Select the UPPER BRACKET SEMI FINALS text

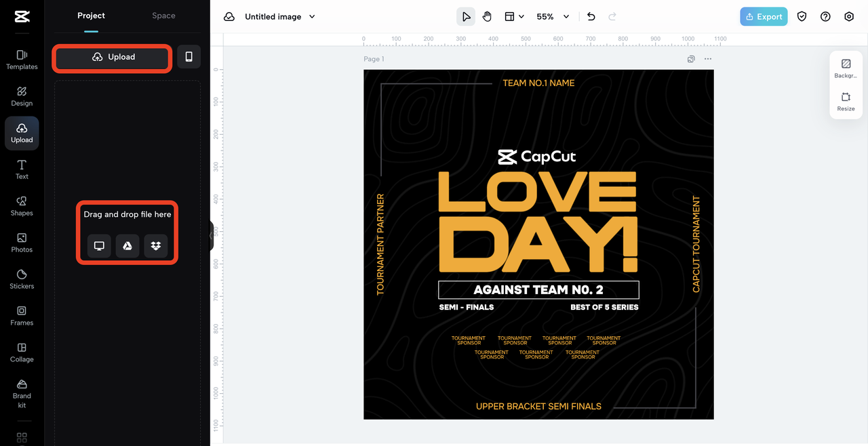(538, 406)
